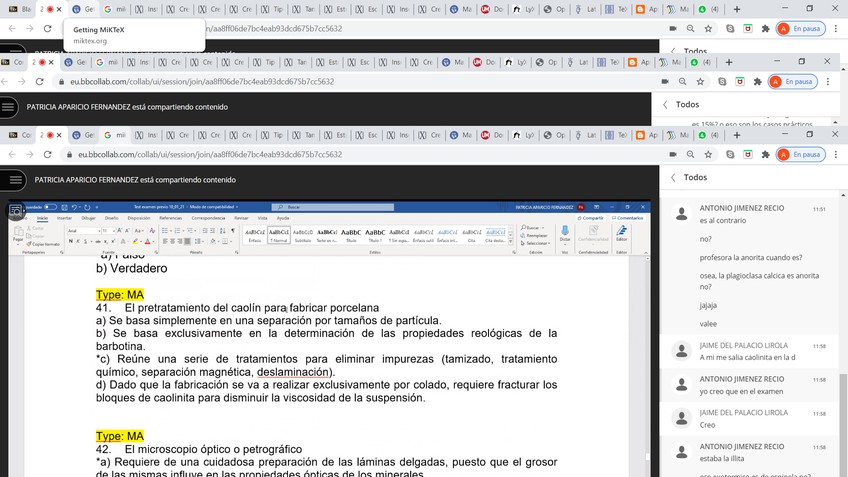Switch to the Insertar ribbon tab
This screenshot has width=848, height=477.
pos(63,217)
